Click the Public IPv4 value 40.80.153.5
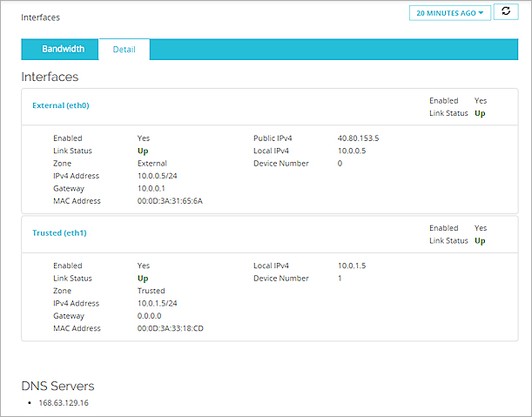 (x=358, y=138)
